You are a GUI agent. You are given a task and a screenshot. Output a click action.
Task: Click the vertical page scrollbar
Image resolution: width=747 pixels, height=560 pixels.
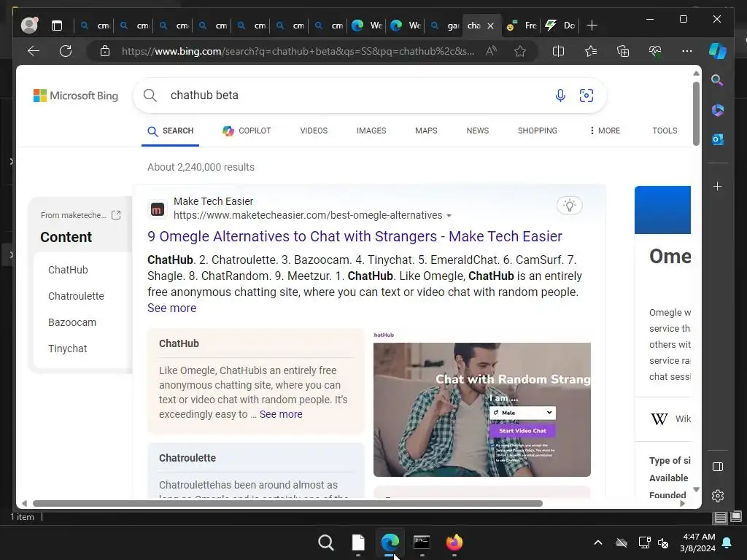(x=696, y=114)
